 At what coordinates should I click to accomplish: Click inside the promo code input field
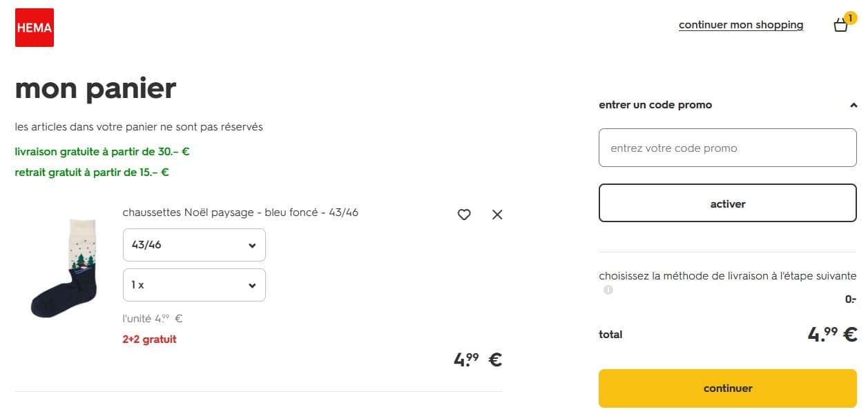(727, 147)
